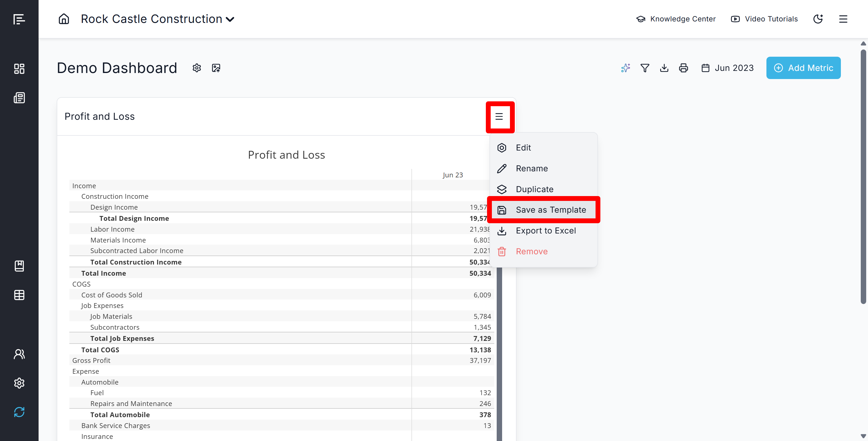The width and height of the screenshot is (868, 441).
Task: Click the dashboard image upload icon
Action: pyautogui.click(x=216, y=68)
